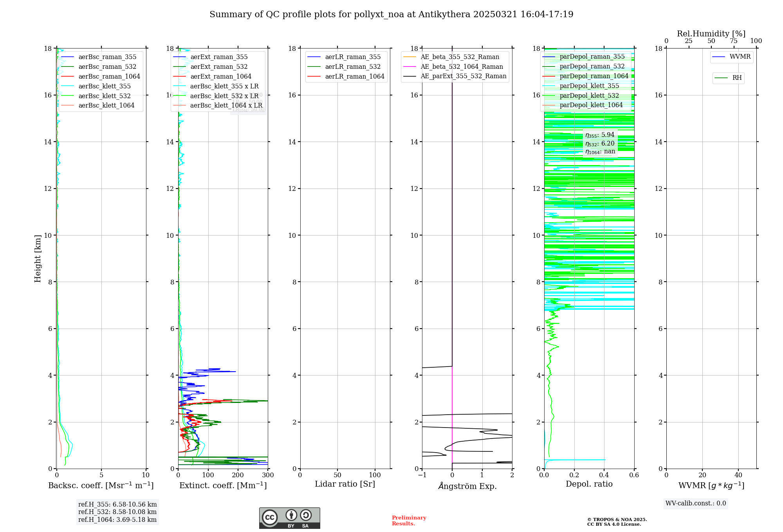This screenshot has width=783, height=532.
Task: Click the Lidar ratio [Sr] axis label
Action: tap(345, 484)
